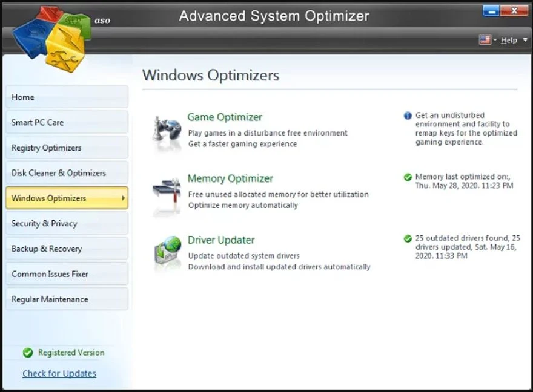Select the Security & Privacy section
533x392 pixels.
67,223
